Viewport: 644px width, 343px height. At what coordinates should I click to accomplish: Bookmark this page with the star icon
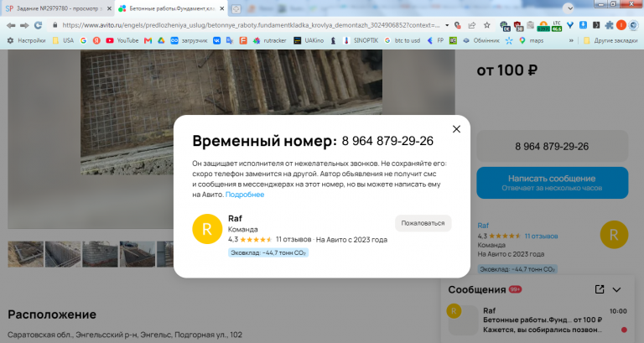(486, 25)
